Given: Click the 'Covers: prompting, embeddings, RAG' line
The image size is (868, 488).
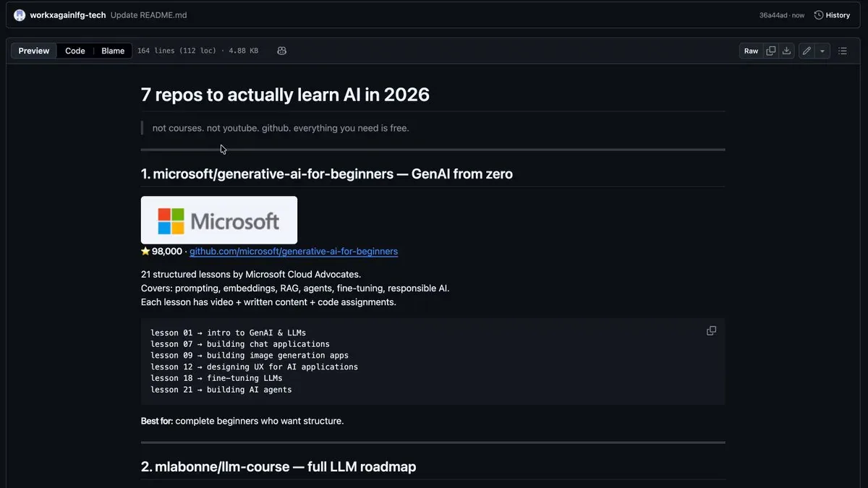Looking at the screenshot, I should click(295, 288).
